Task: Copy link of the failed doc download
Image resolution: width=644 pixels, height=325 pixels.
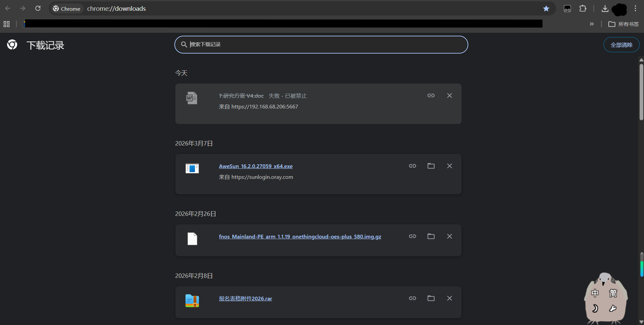Action: 431,96
